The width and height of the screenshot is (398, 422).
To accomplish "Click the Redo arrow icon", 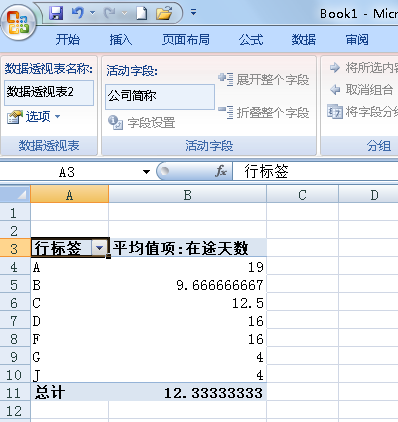I will point(110,13).
